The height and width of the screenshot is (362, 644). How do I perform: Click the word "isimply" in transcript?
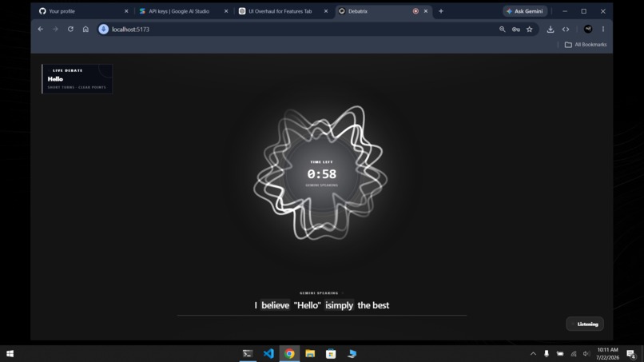(340, 305)
